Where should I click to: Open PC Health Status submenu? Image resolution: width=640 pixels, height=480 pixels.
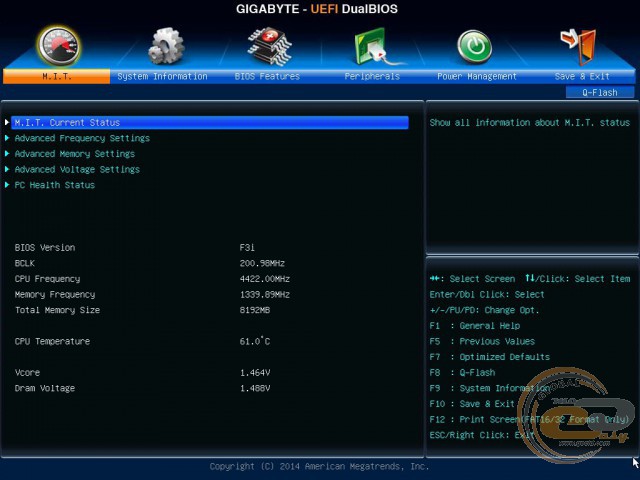[x=55, y=185]
